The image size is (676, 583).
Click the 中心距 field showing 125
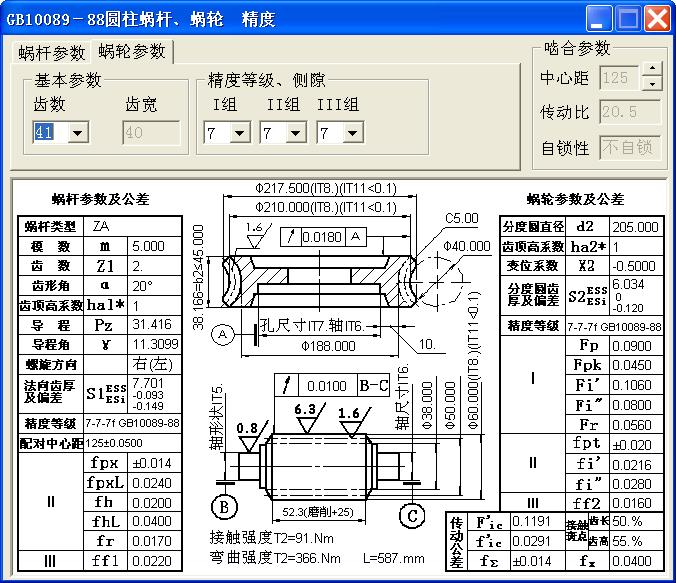620,78
